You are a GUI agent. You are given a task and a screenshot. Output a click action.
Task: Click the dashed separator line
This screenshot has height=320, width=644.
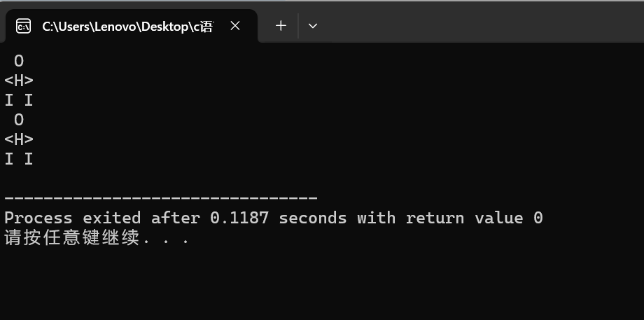click(x=160, y=198)
